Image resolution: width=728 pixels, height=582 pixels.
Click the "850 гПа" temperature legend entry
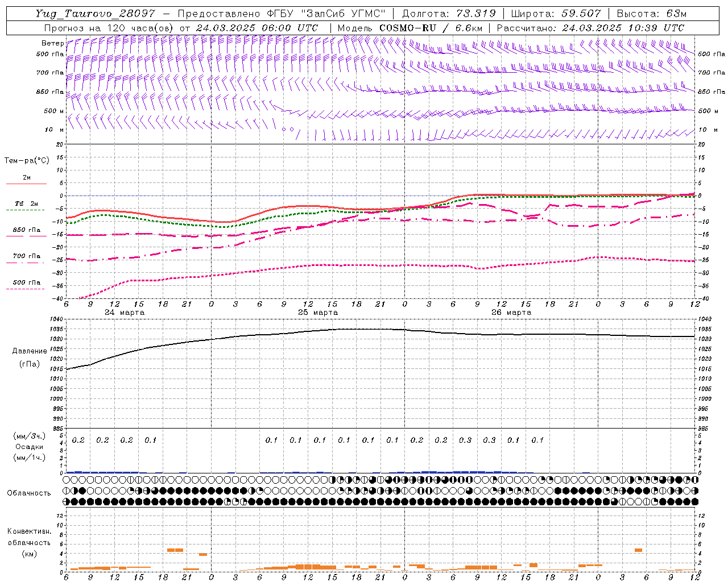click(27, 230)
